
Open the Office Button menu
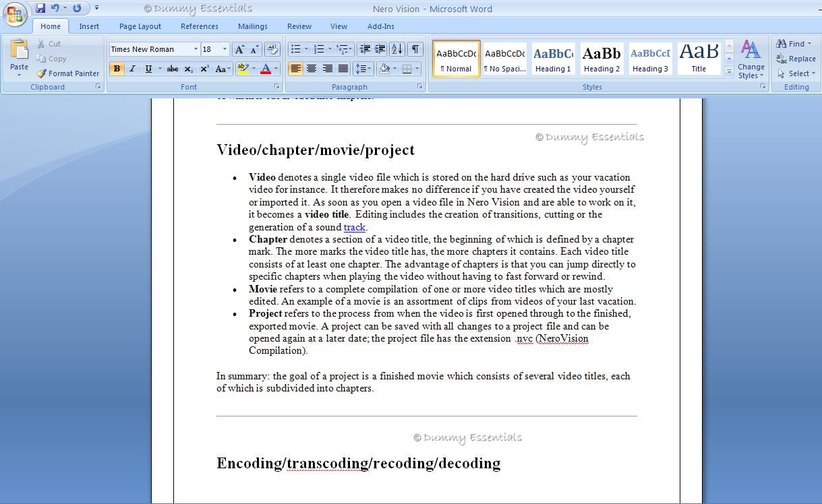[x=15, y=13]
